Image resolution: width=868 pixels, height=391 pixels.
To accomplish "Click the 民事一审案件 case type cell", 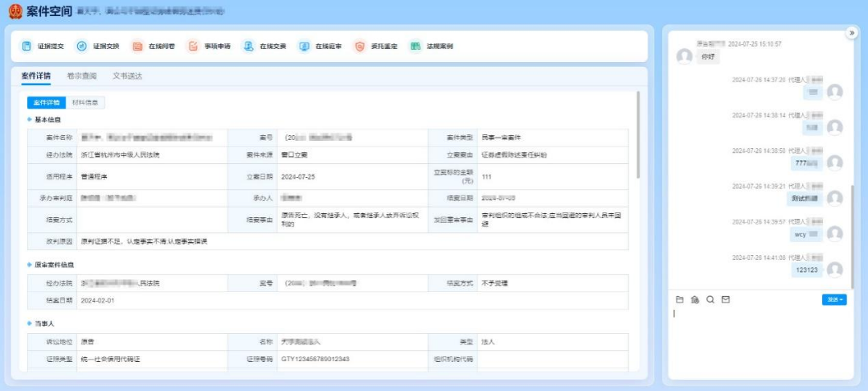I will point(501,138).
